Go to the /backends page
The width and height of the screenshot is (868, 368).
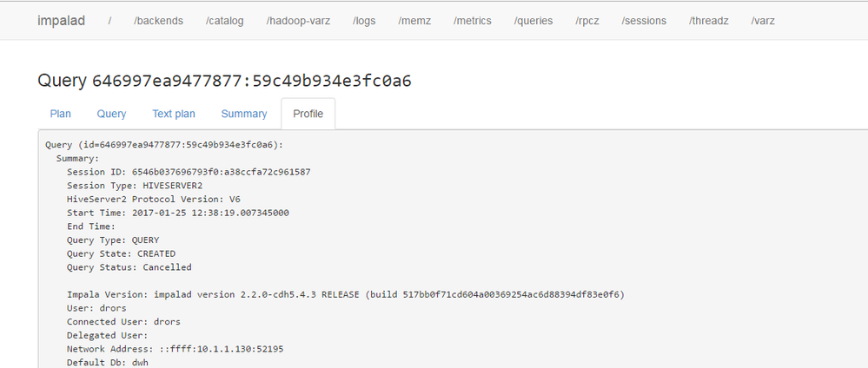point(158,21)
